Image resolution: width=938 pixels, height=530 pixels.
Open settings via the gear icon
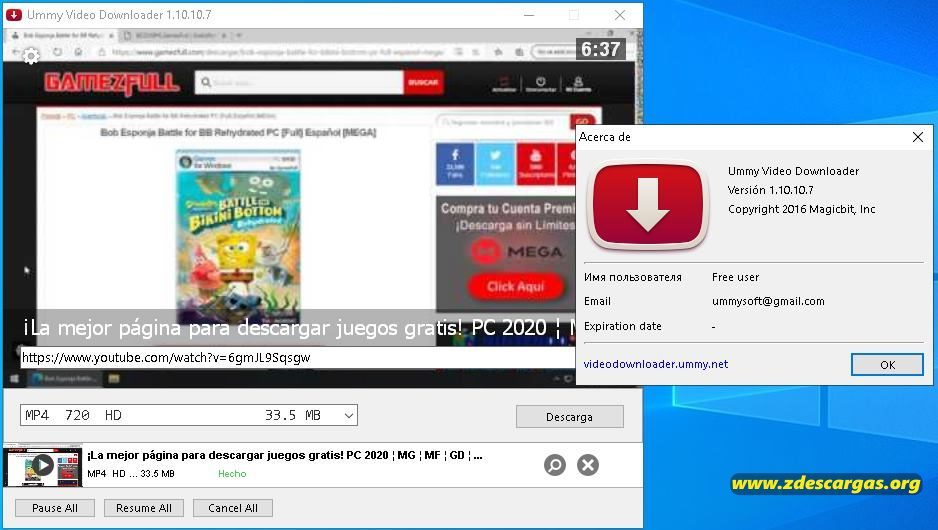[31, 56]
